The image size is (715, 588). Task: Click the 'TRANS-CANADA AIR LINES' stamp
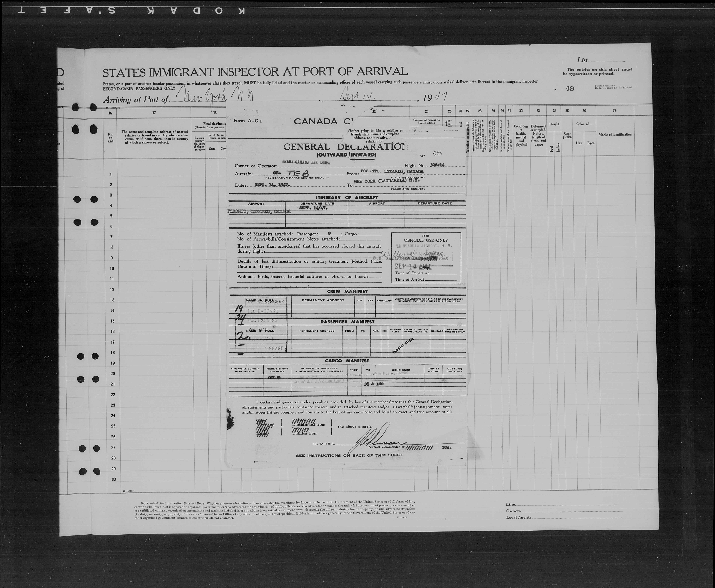pos(306,162)
